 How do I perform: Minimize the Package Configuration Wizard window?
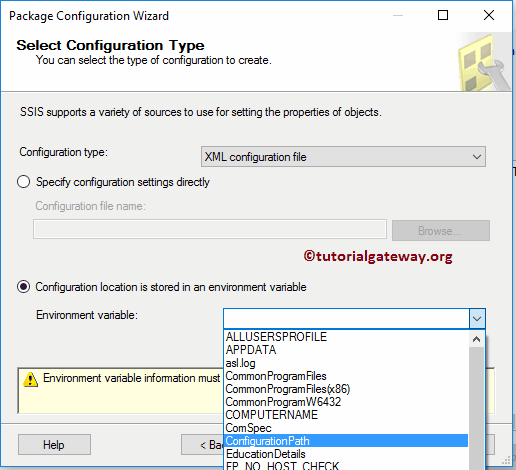click(398, 15)
